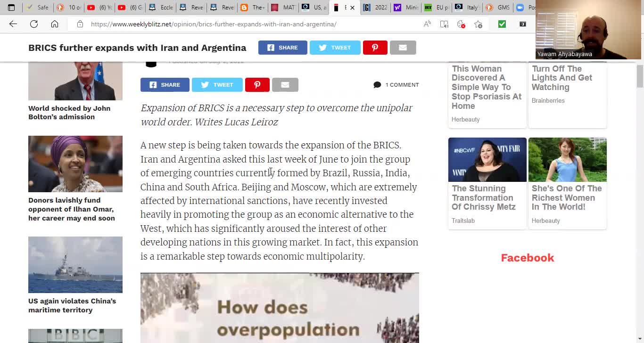Switch to the MAT tab
The height and width of the screenshot is (343, 644).
(x=283, y=8)
